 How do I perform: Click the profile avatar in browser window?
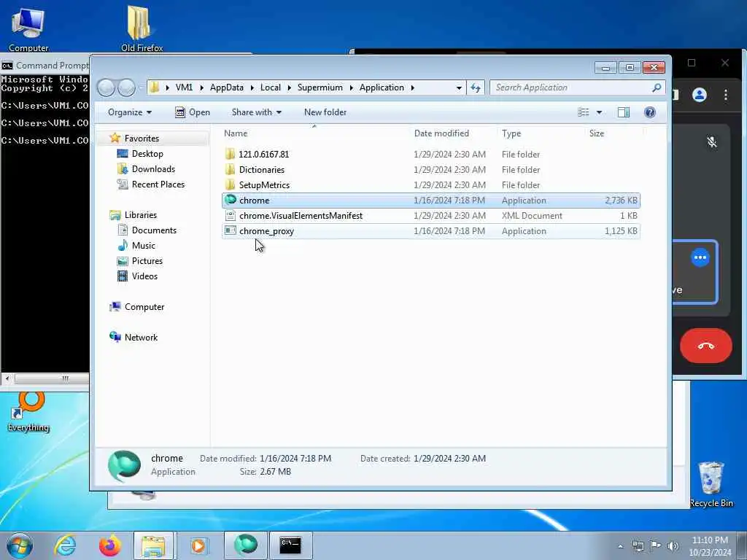pos(700,95)
